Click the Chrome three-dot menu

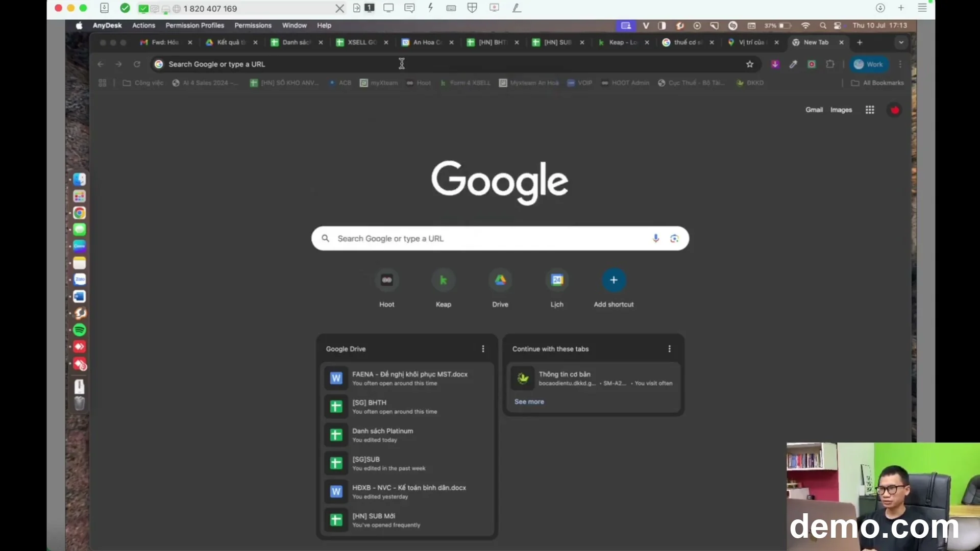(900, 64)
